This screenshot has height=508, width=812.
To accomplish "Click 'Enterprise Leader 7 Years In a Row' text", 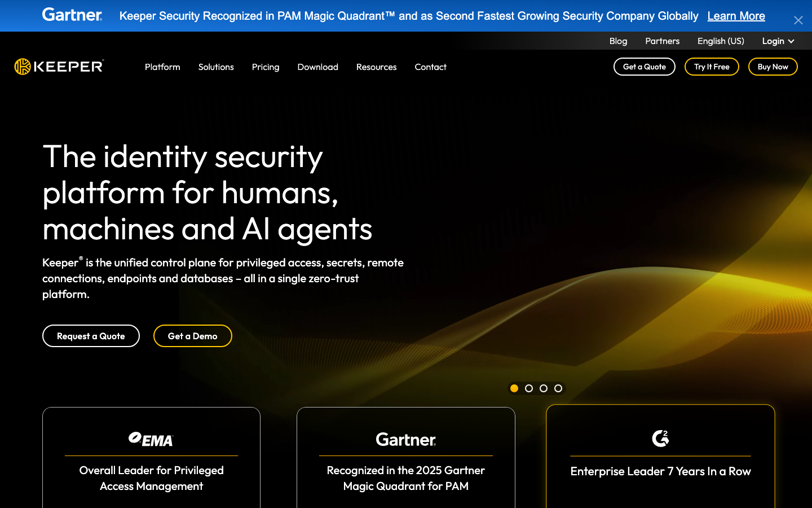I will 660,471.
